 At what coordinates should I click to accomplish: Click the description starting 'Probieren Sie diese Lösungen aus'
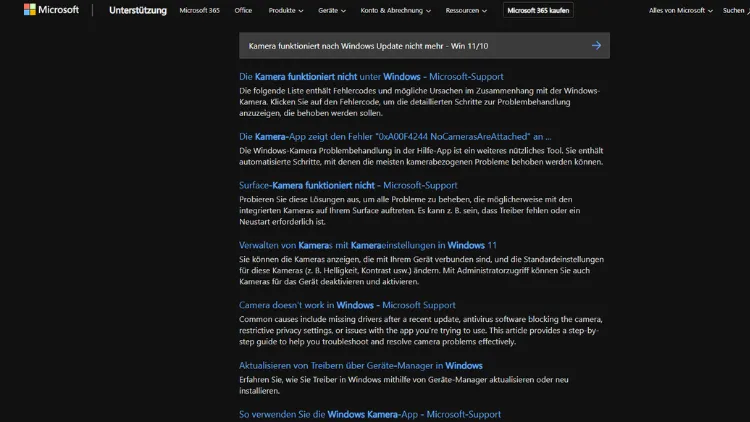[x=409, y=211]
